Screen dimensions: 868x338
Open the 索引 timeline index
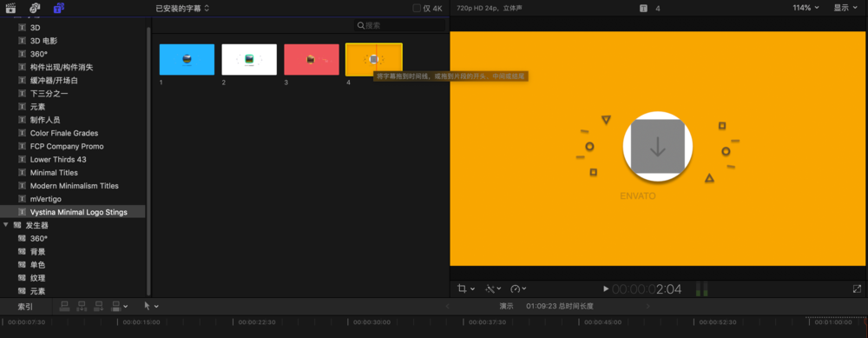coord(25,306)
